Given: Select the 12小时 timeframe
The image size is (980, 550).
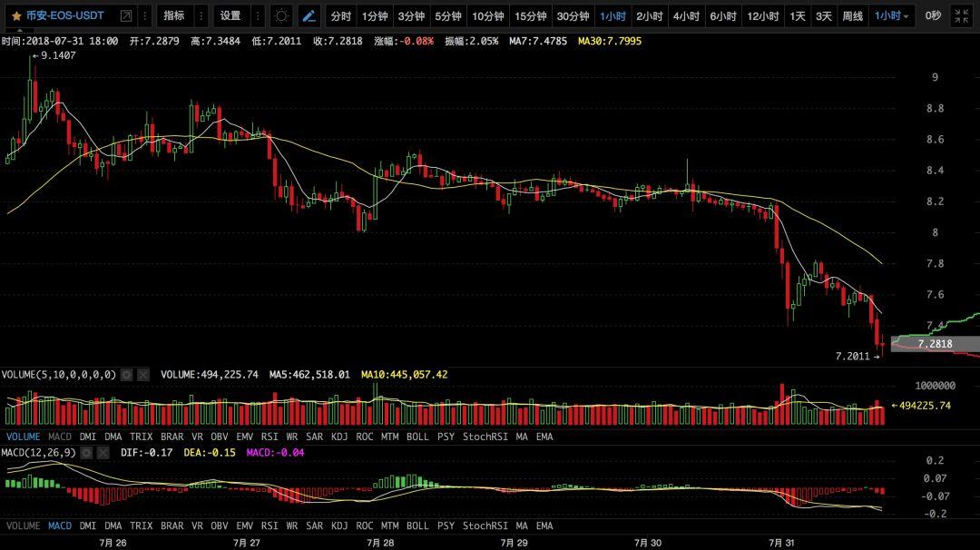Looking at the screenshot, I should coord(762,16).
